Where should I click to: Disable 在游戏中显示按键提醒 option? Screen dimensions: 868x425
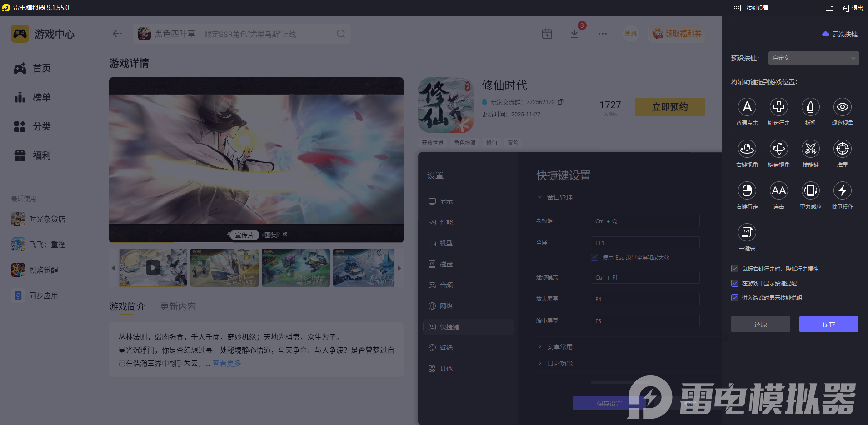[735, 283]
